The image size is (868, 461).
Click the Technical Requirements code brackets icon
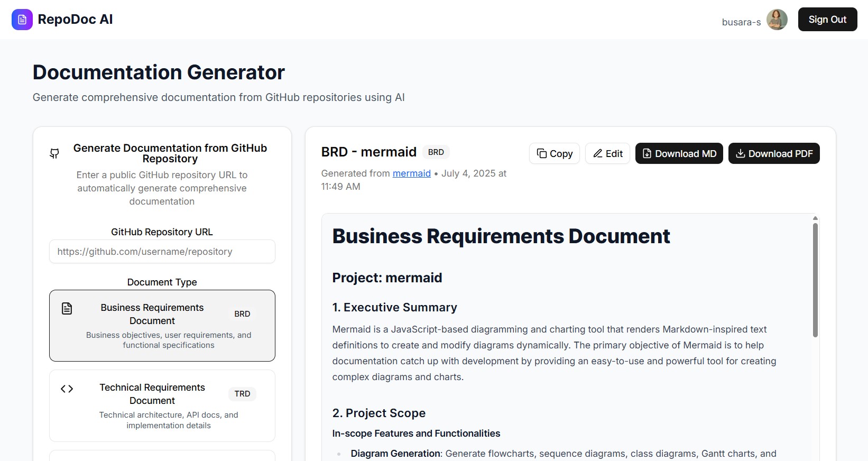(x=67, y=389)
